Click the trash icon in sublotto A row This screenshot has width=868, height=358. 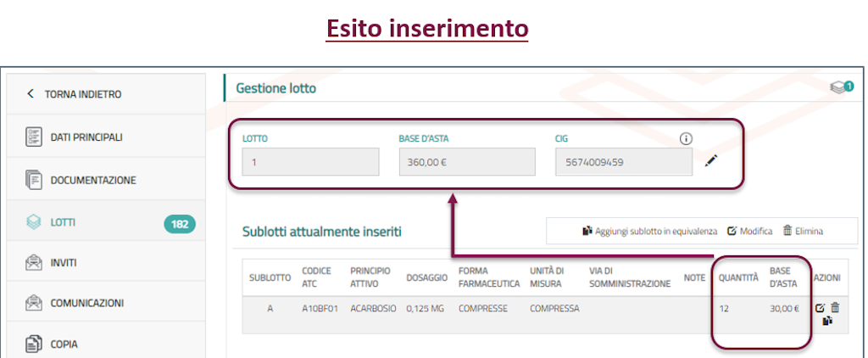[x=834, y=308]
